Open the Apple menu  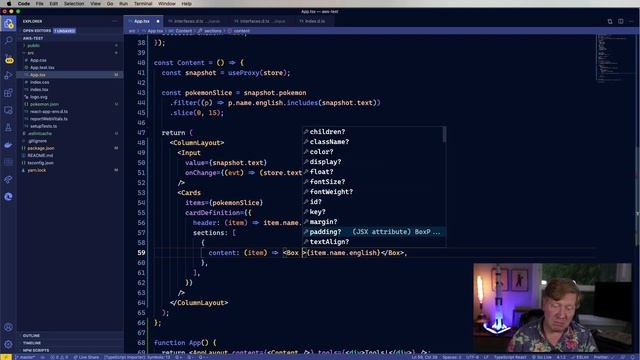(x=9, y=3)
